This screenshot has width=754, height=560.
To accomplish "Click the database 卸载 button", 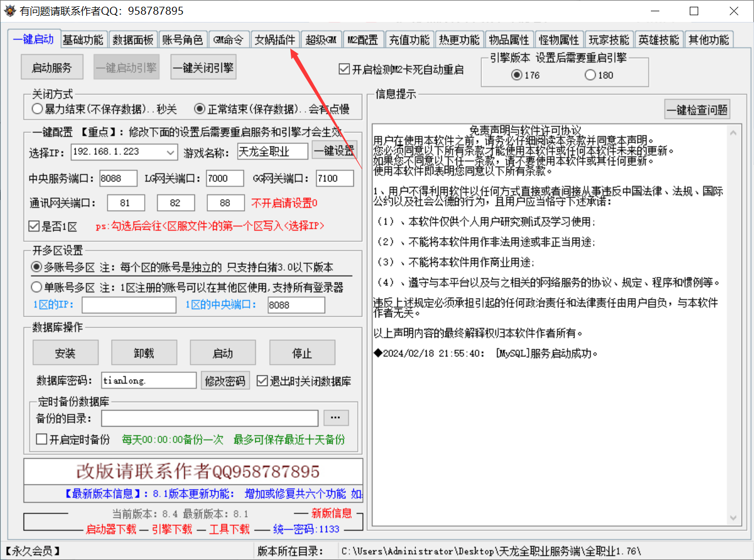I will coord(144,353).
